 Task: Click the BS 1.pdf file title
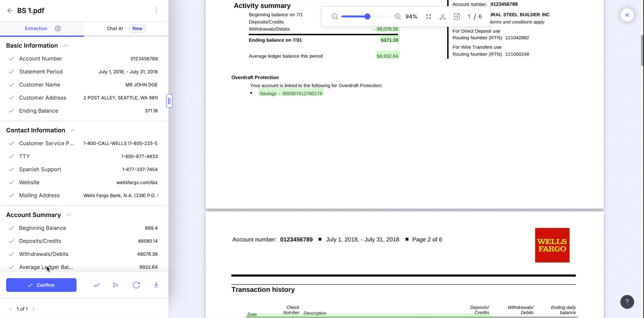[x=31, y=11]
